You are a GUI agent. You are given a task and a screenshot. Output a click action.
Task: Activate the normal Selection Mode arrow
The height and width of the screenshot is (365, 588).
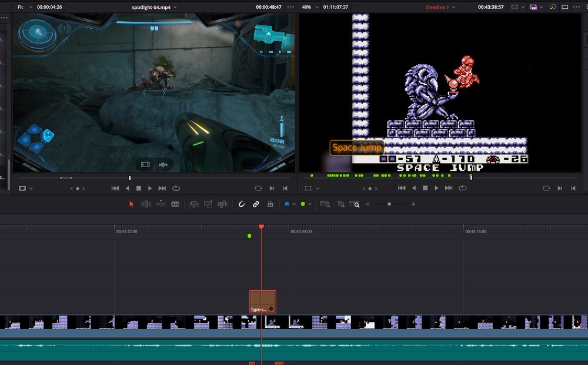[131, 203]
